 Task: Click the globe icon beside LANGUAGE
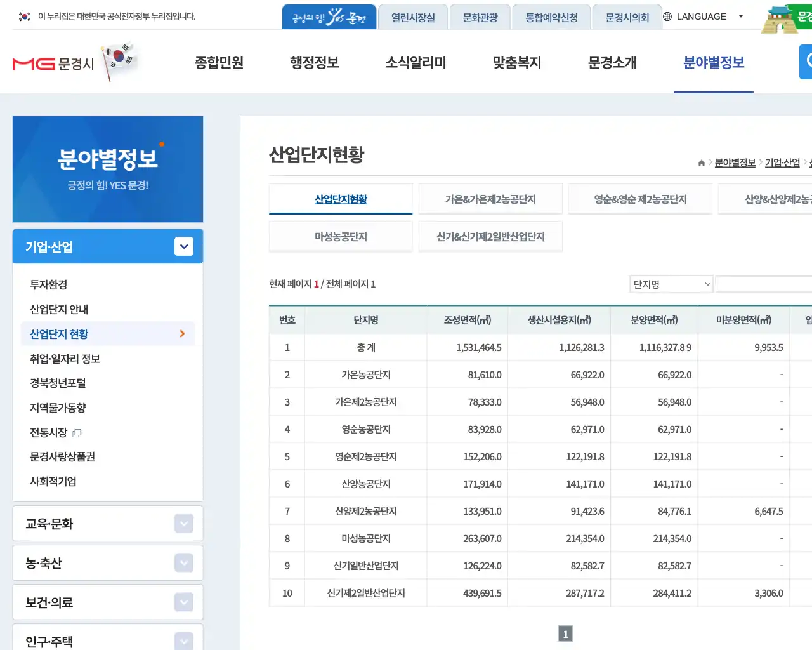point(667,17)
